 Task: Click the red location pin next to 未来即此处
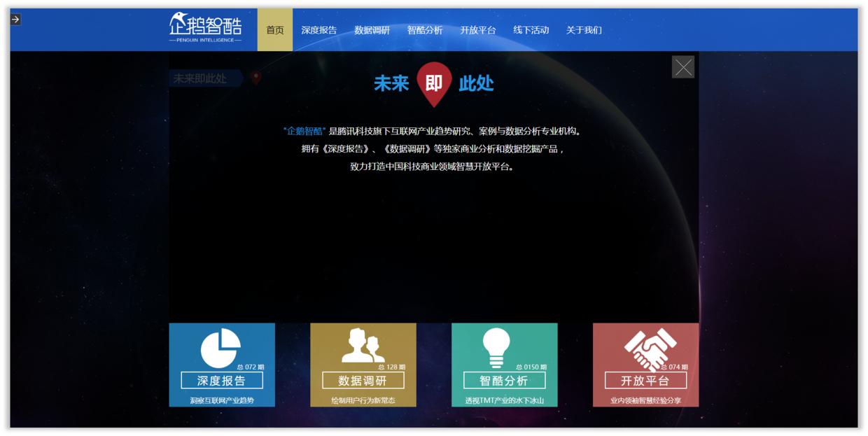tap(257, 78)
